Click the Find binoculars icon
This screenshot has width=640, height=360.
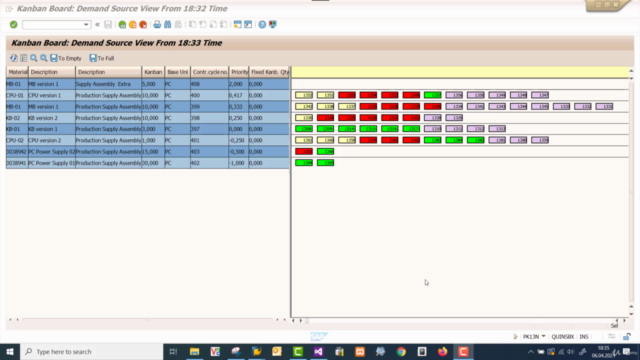coord(168,24)
